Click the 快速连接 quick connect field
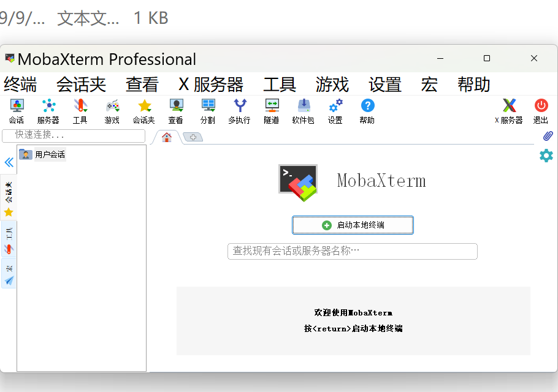558x392 pixels. (74, 135)
